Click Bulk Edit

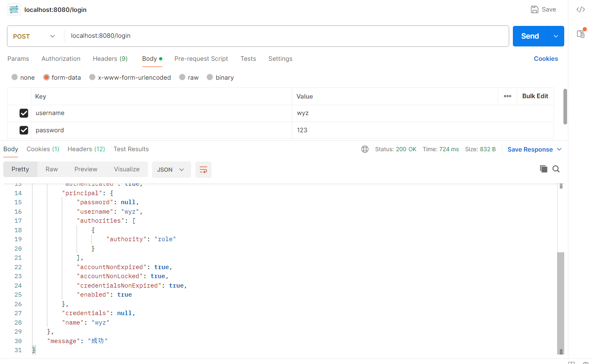click(x=535, y=96)
